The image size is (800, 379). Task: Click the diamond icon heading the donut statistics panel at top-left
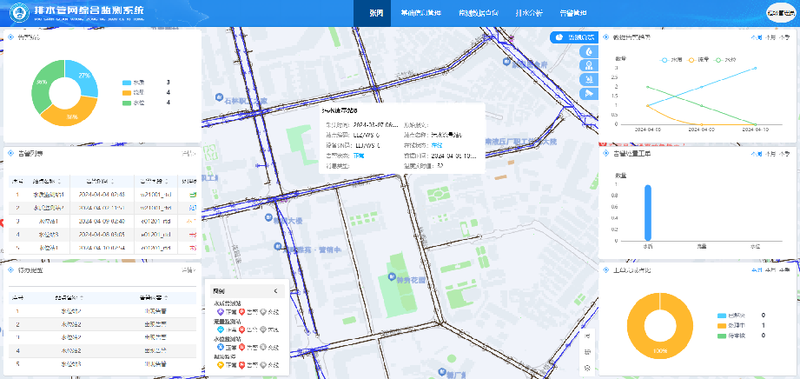pyautogui.click(x=11, y=37)
